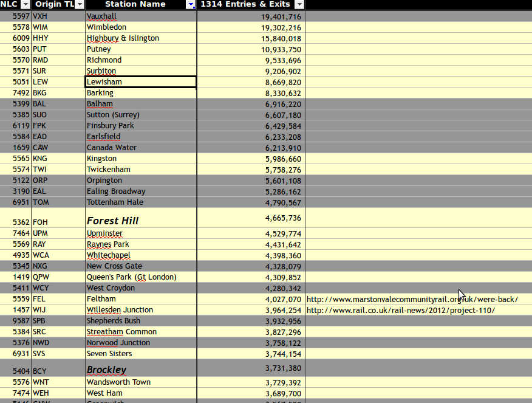Select the Lewisham station name cell
The image size is (532, 403).
click(x=140, y=82)
